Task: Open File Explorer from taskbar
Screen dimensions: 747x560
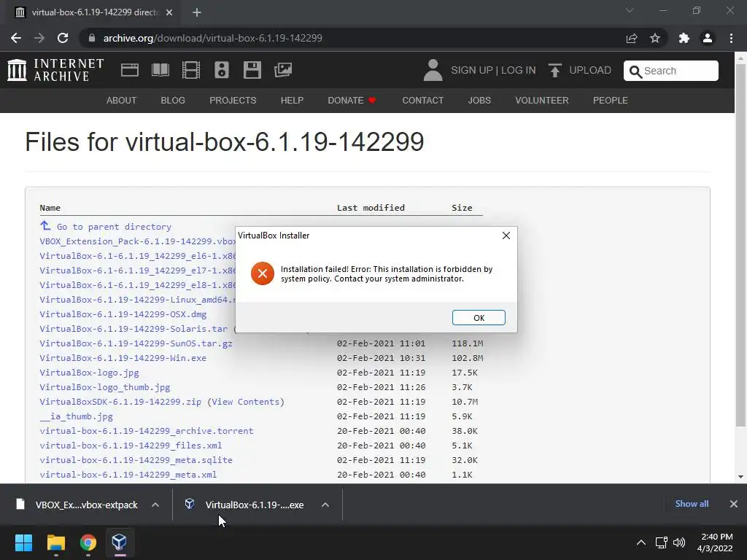Action: click(55, 542)
